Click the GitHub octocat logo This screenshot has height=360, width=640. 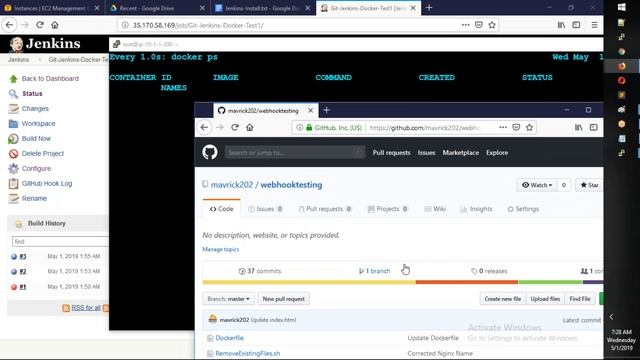click(210, 152)
